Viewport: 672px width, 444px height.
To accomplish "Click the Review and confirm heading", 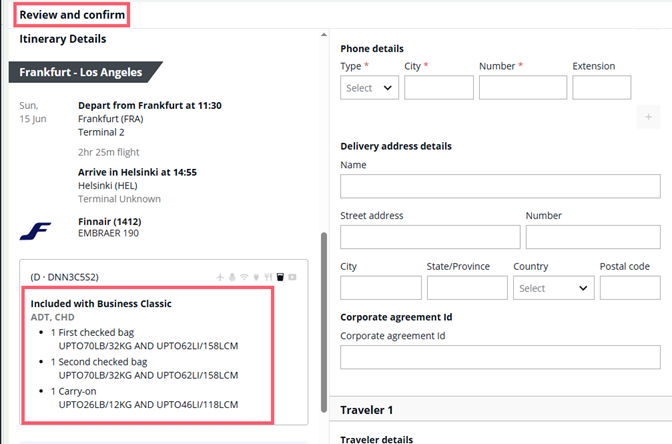I will tap(73, 15).
